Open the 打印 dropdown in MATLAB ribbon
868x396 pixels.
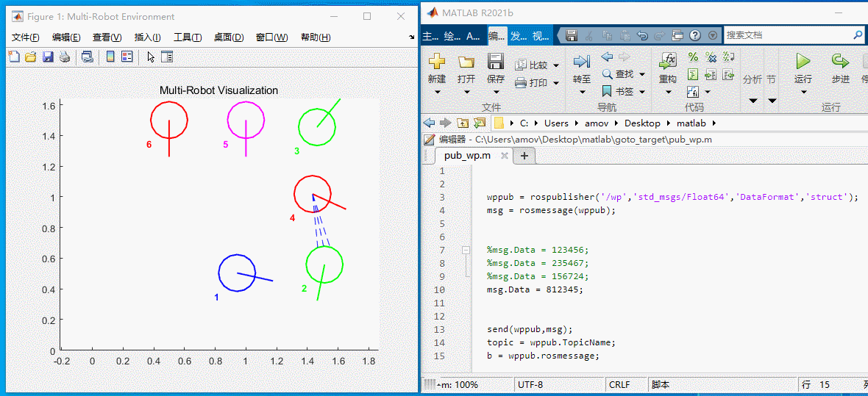click(x=556, y=83)
